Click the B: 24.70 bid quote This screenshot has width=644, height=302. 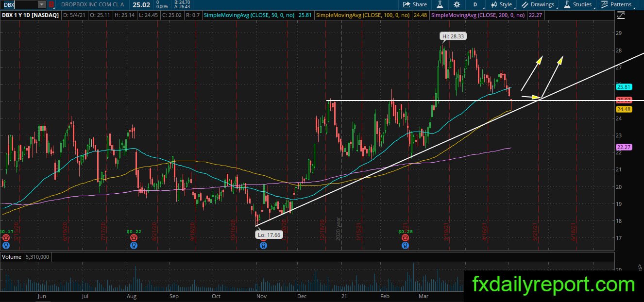tap(183, 2)
